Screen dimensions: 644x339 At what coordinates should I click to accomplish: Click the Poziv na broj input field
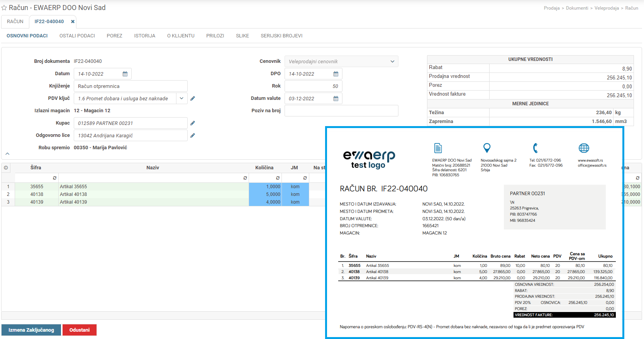(x=341, y=111)
